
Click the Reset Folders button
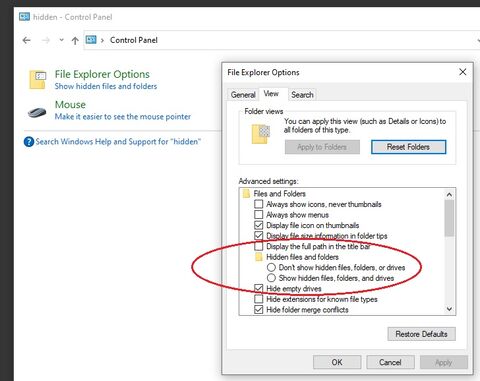click(x=408, y=147)
